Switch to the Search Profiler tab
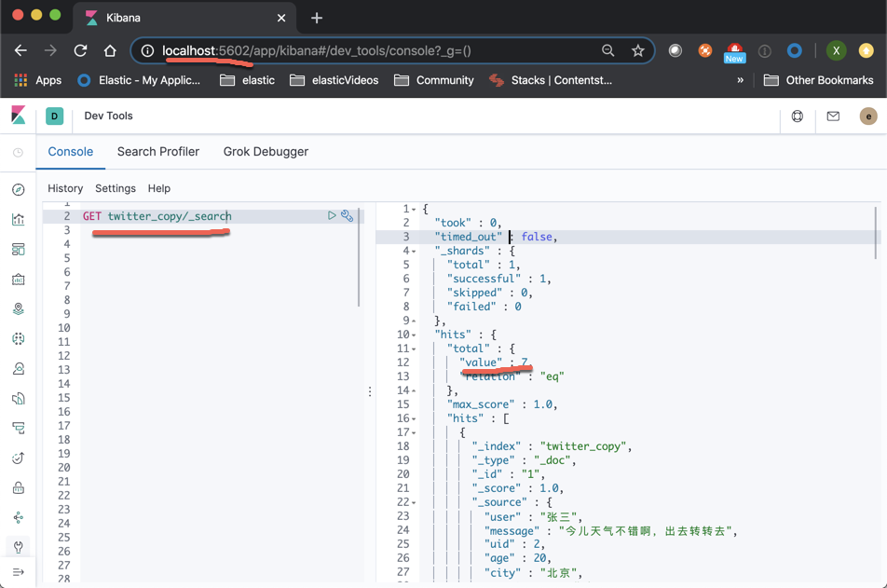 158,152
